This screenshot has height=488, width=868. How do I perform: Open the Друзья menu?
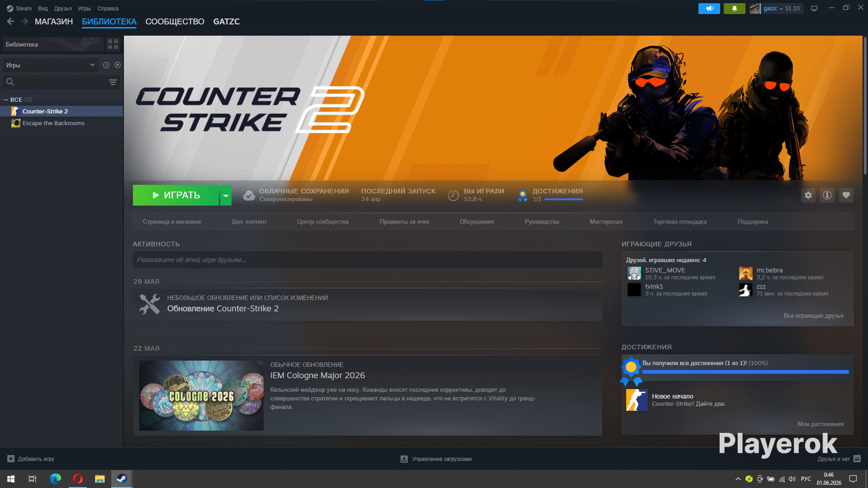[63, 8]
